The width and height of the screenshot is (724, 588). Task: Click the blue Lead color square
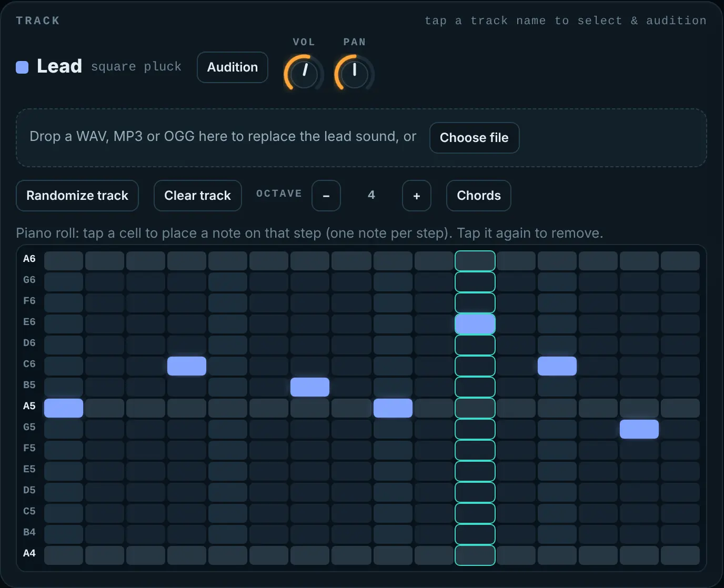(22, 67)
